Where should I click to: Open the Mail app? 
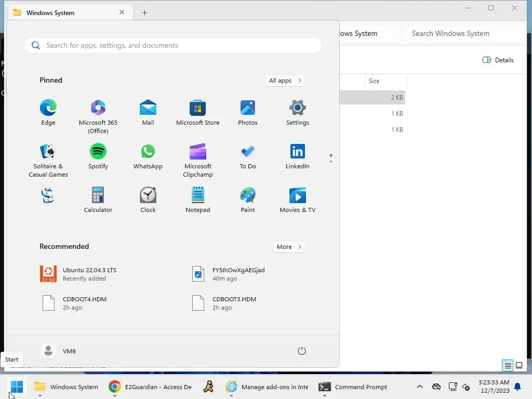pos(148,113)
